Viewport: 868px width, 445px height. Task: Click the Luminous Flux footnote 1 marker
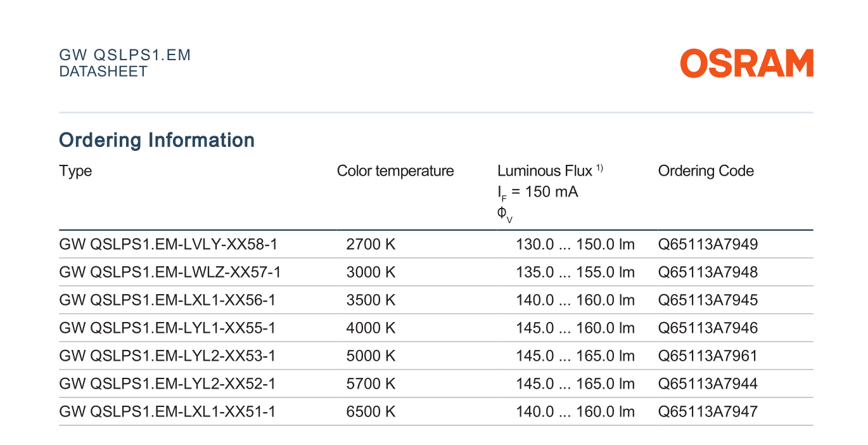(599, 168)
